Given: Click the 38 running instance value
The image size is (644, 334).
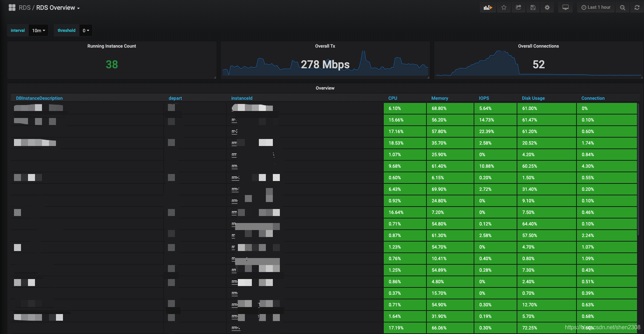Looking at the screenshot, I should pyautogui.click(x=112, y=64).
